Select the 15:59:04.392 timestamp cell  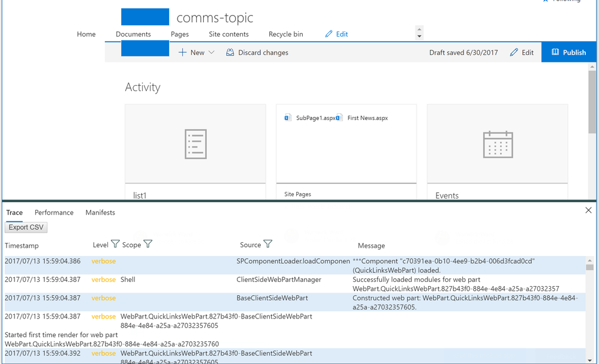[x=43, y=353]
